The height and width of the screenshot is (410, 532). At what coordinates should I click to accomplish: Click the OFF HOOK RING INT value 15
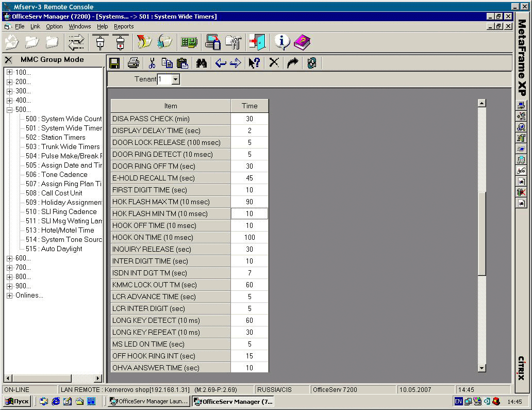tap(250, 356)
